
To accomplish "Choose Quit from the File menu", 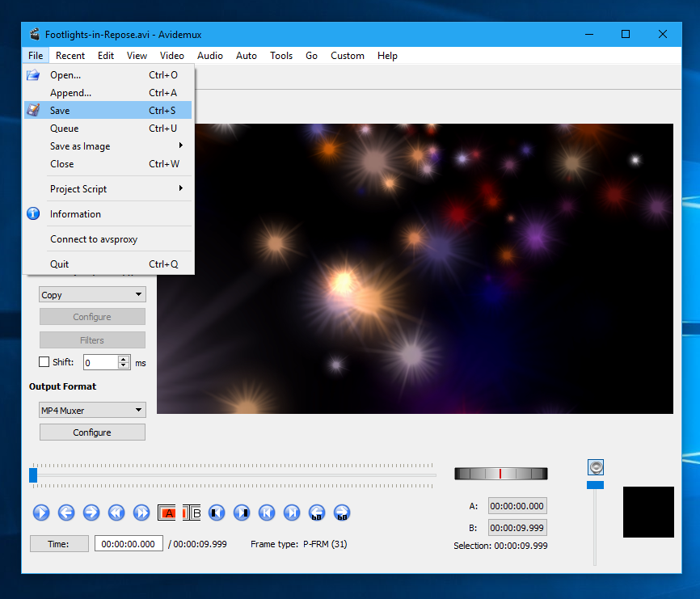I will (108, 264).
